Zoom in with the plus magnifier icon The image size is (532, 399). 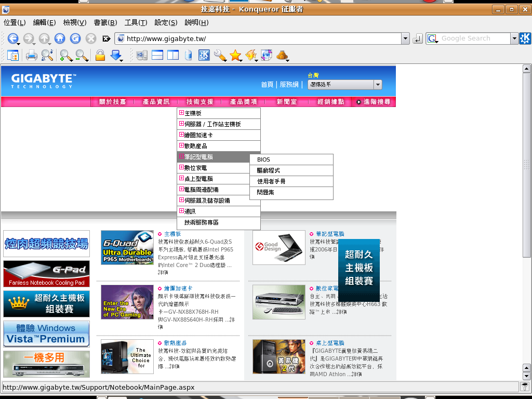click(x=65, y=55)
